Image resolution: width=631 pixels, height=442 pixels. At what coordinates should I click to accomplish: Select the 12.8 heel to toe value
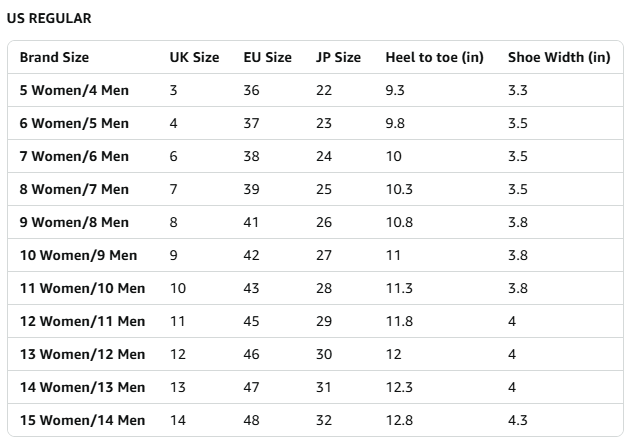(x=399, y=420)
